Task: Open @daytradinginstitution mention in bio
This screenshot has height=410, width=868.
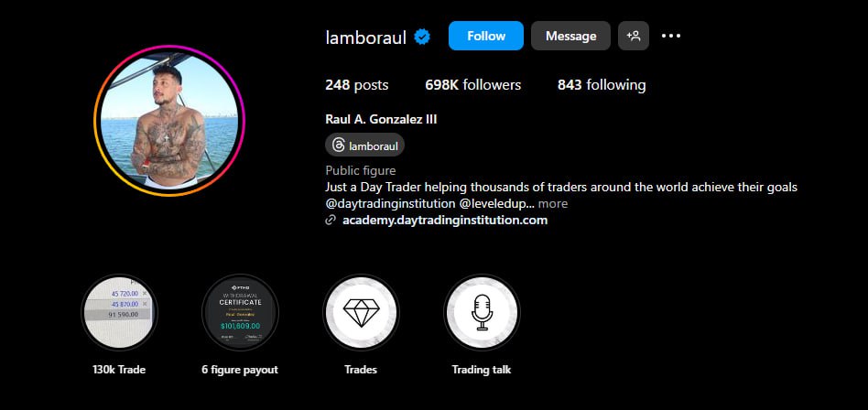Action: (390, 203)
